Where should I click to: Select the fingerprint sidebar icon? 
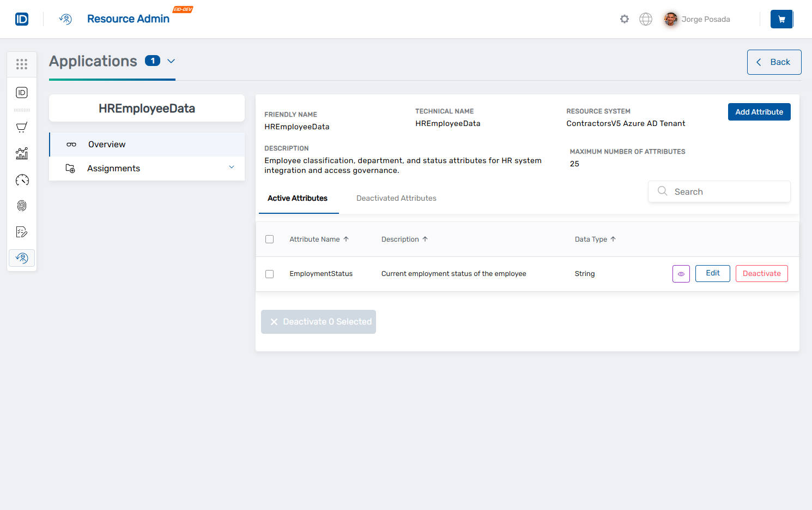click(22, 206)
